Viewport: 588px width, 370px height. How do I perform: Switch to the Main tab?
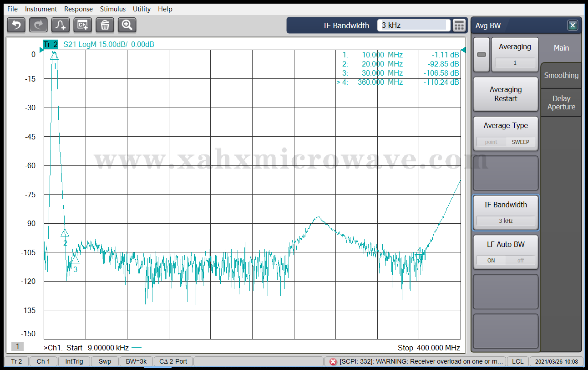tap(561, 48)
